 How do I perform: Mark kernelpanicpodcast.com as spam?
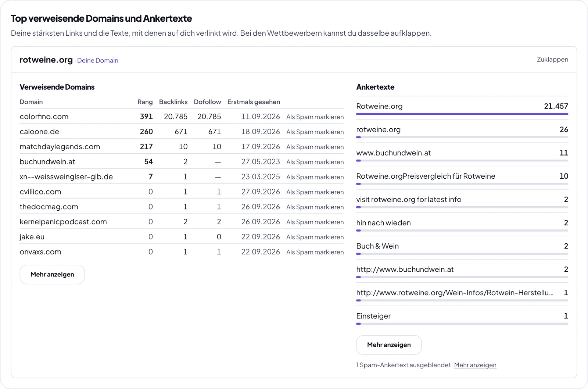point(315,222)
